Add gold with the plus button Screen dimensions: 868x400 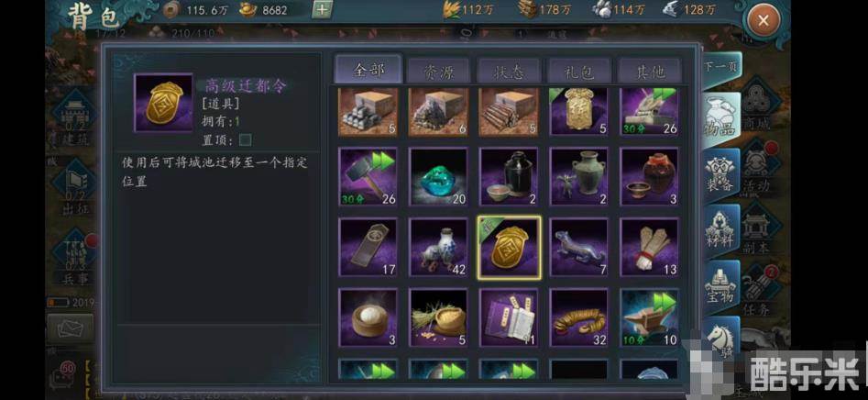[323, 9]
